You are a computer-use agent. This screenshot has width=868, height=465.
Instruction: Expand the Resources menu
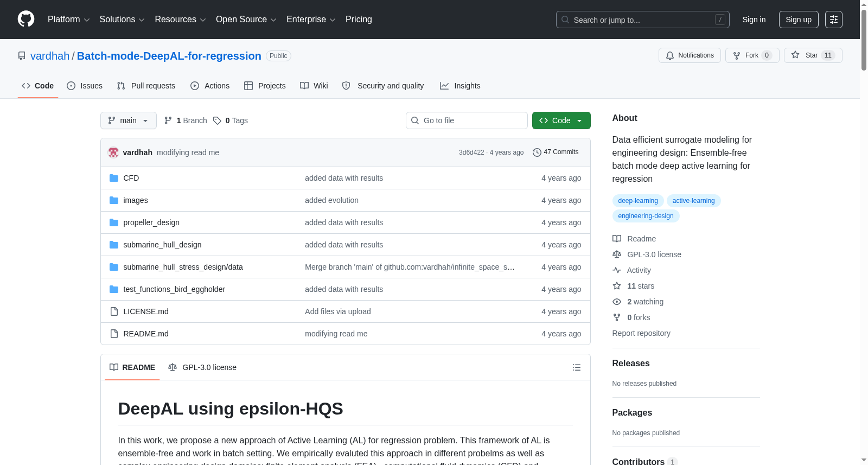coord(180,20)
